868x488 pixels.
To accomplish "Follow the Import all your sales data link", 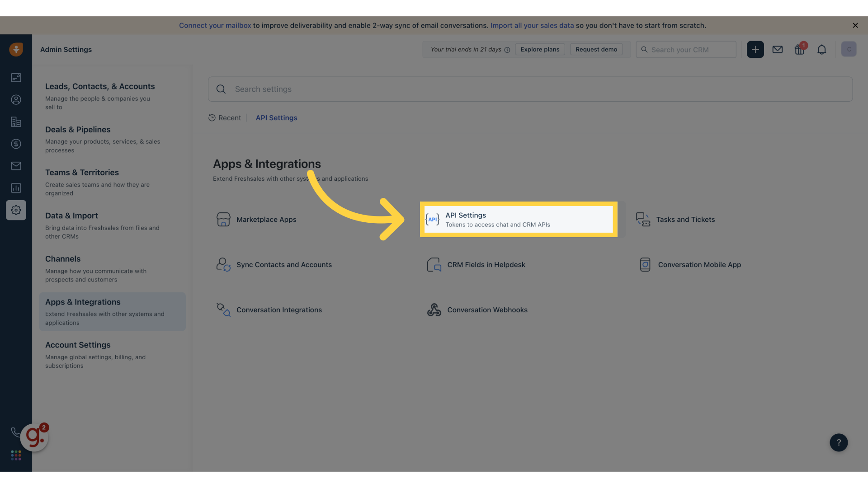I will pyautogui.click(x=532, y=25).
